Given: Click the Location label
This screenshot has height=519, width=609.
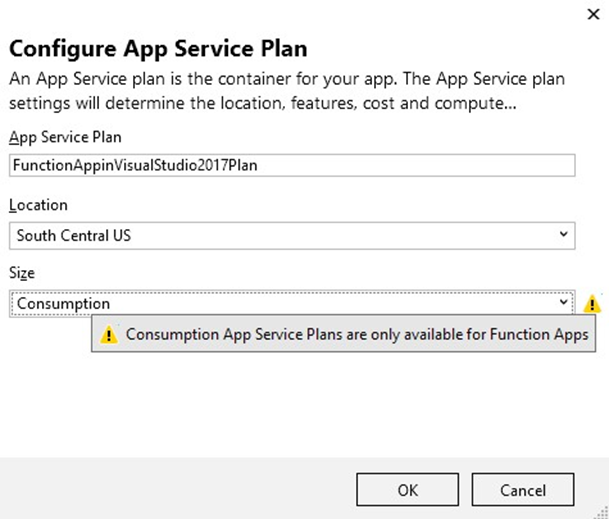Looking at the screenshot, I should [38, 205].
